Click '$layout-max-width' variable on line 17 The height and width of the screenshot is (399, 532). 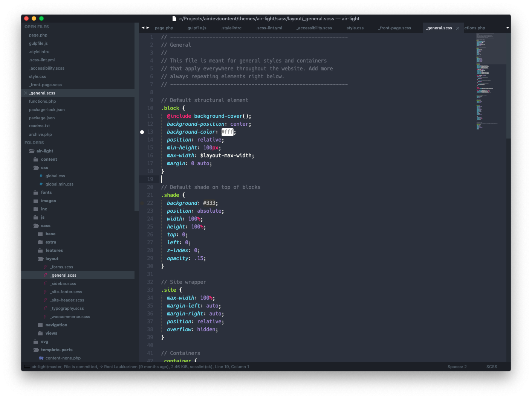(226, 155)
